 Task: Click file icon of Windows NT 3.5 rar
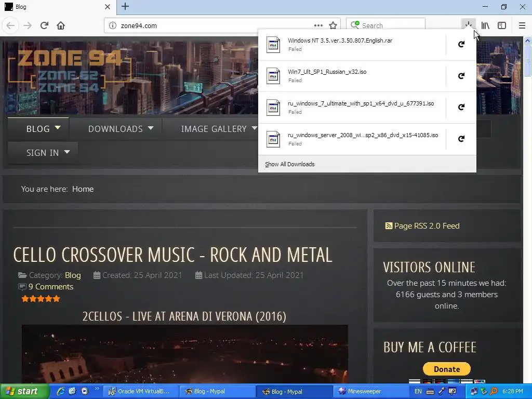(273, 45)
